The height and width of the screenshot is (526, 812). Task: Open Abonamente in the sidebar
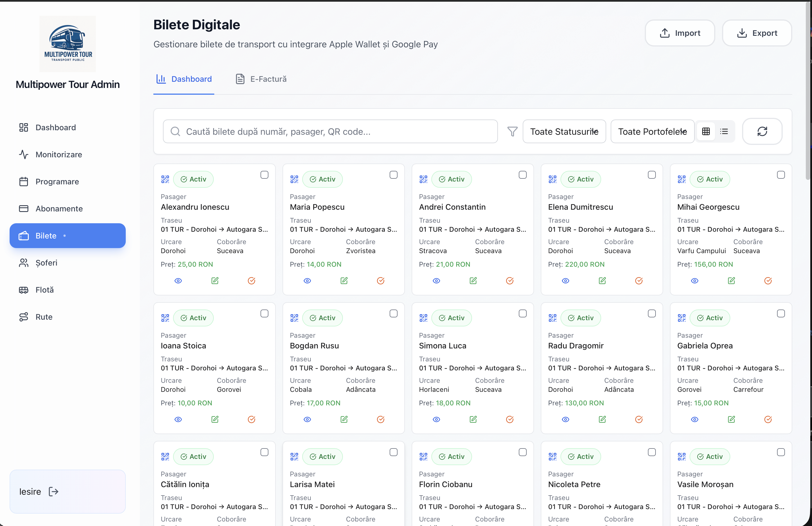click(68, 208)
